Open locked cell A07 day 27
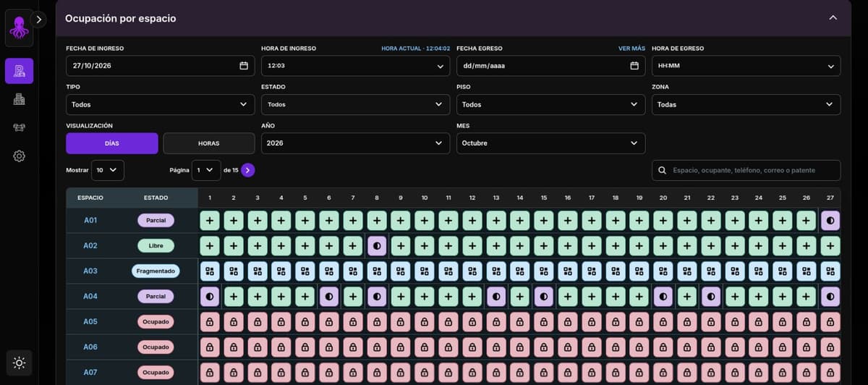 (830, 372)
